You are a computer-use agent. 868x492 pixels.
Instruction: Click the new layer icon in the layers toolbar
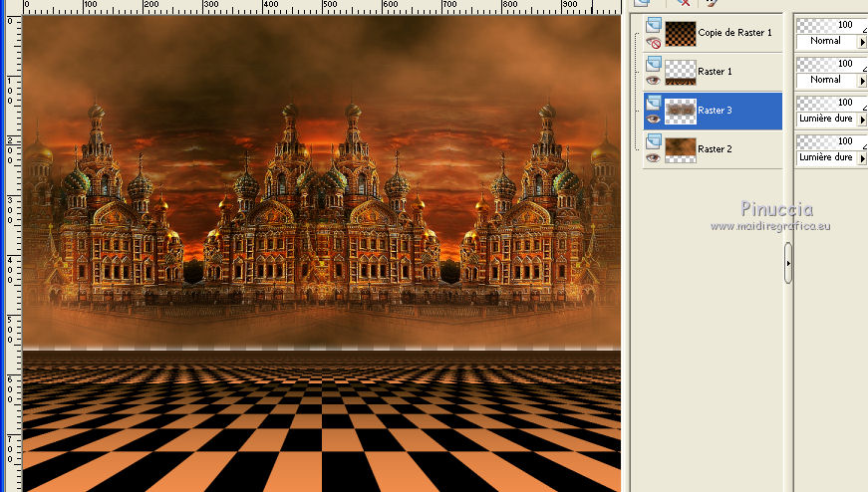point(642,3)
